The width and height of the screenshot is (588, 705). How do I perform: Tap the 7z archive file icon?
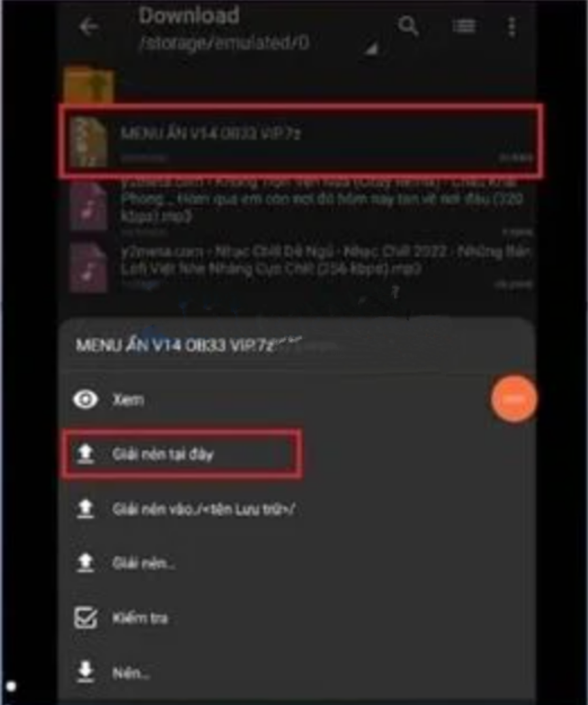pyautogui.click(x=89, y=142)
